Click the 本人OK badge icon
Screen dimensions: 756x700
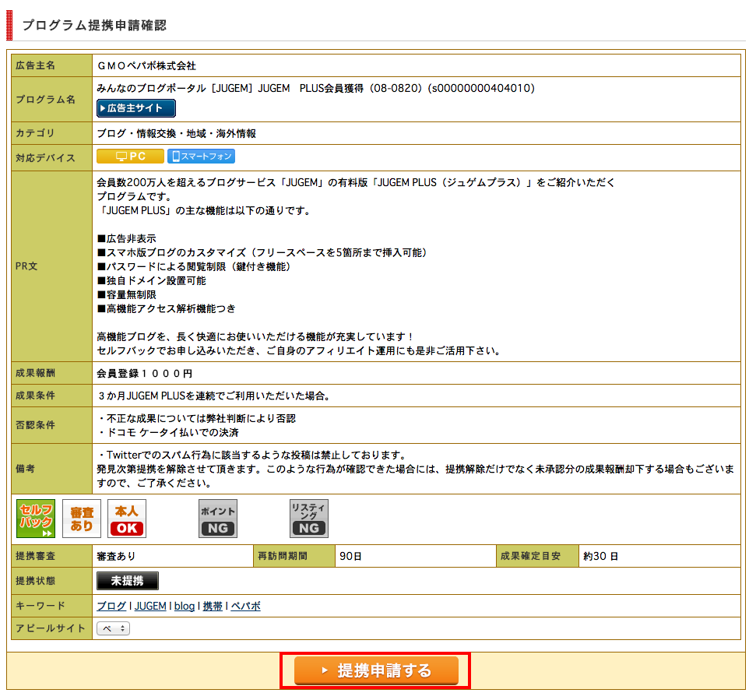(127, 519)
